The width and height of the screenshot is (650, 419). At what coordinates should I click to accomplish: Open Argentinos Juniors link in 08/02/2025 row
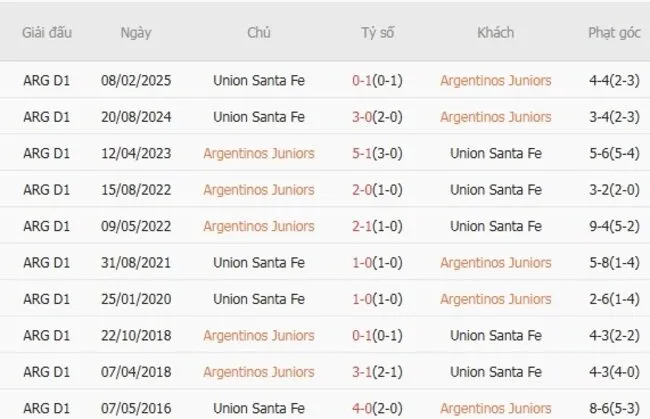(495, 81)
